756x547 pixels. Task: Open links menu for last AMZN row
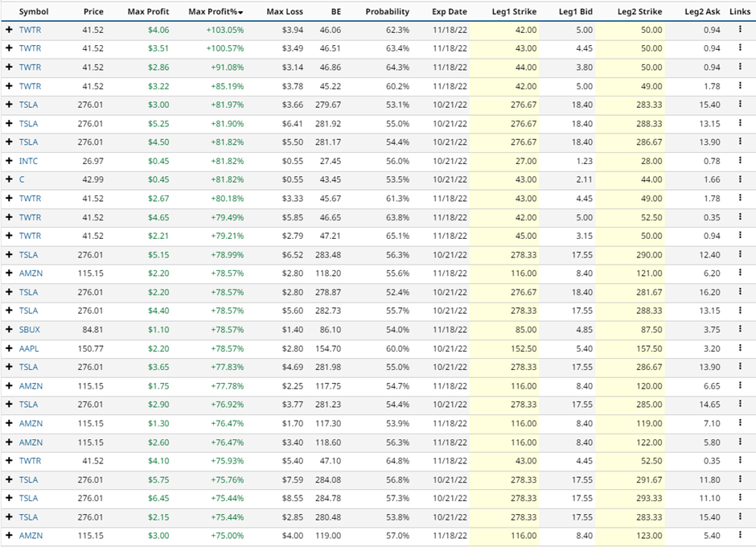(740, 535)
